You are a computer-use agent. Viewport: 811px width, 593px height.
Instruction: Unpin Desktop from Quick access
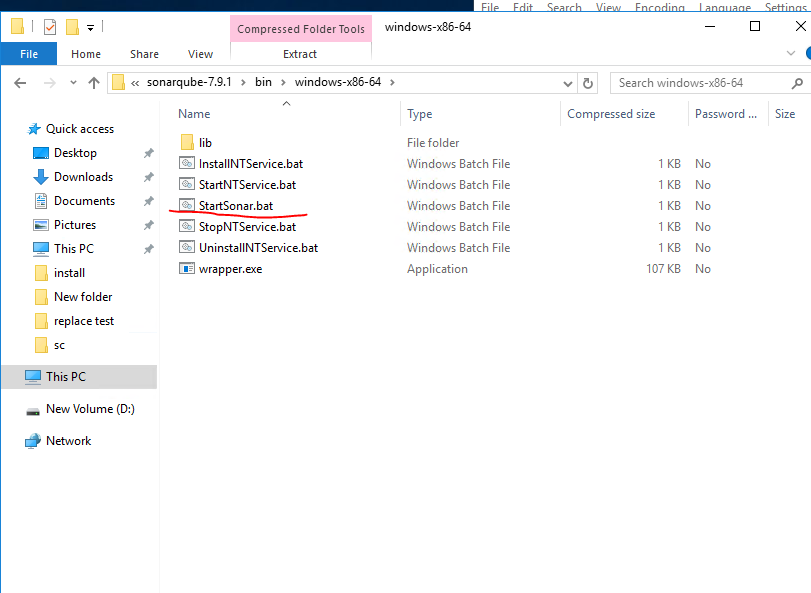coord(148,153)
